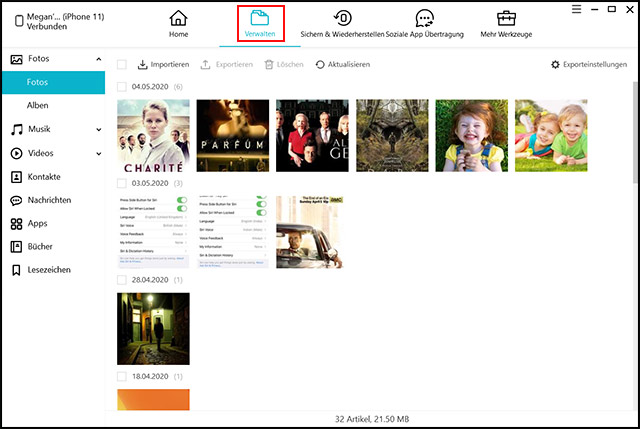
Task: Click the Kontakte icon
Action: 16,177
